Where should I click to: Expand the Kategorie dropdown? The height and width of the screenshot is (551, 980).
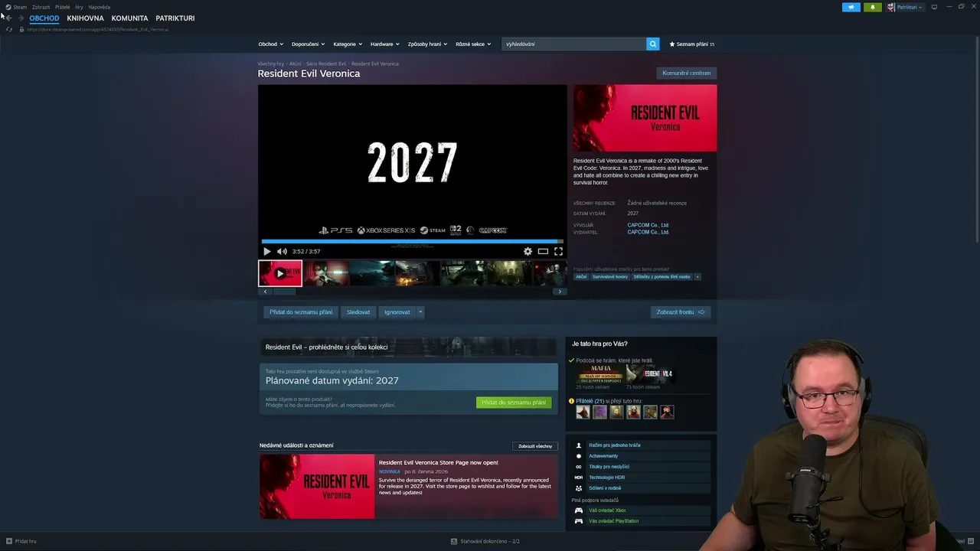point(348,44)
